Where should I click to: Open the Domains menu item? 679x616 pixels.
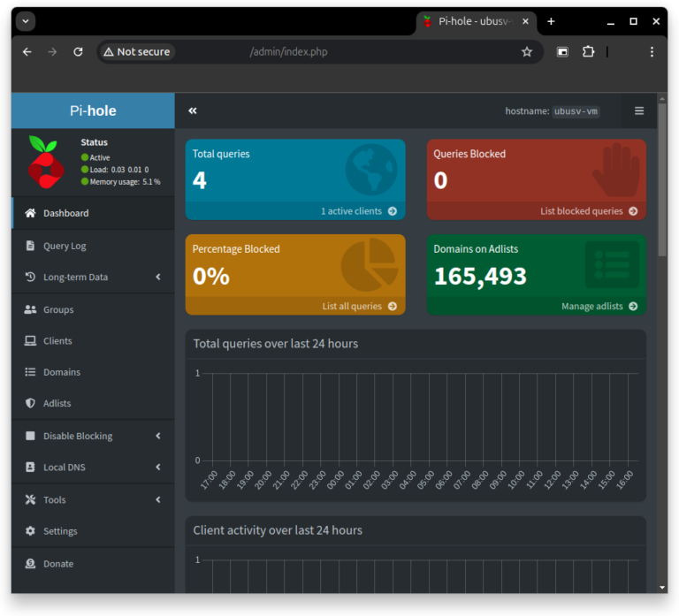[x=62, y=372]
